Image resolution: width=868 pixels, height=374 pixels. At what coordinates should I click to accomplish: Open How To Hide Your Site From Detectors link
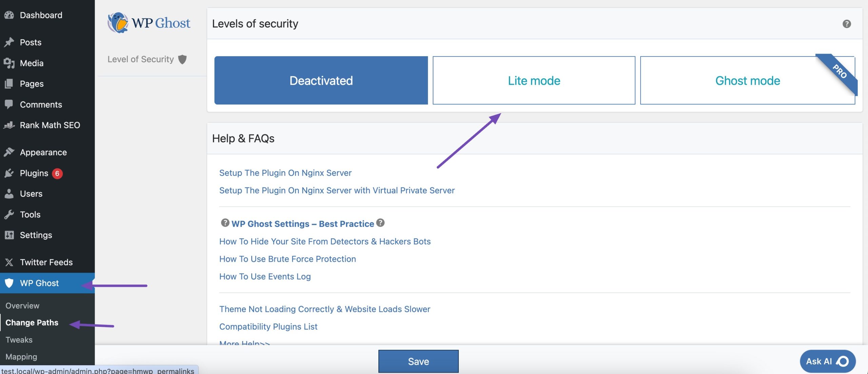[x=325, y=241]
